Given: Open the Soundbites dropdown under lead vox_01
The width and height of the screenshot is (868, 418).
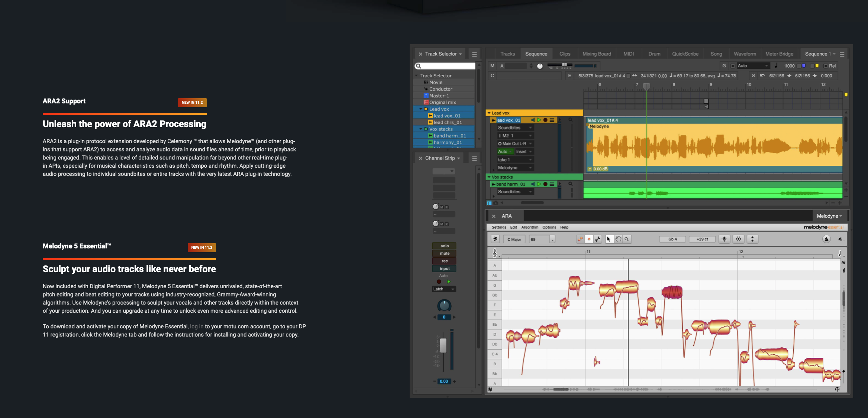Looking at the screenshot, I should [x=515, y=128].
